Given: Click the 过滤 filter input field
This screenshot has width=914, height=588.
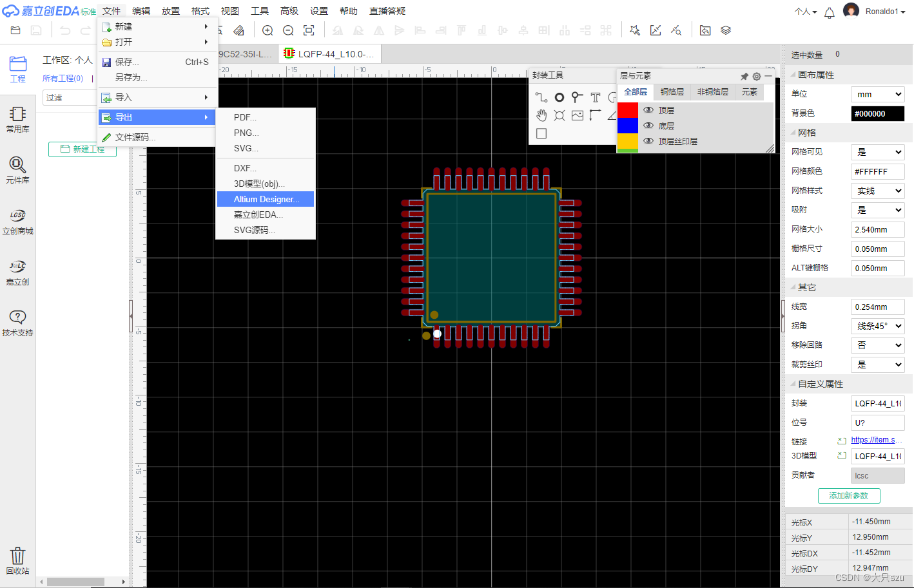Looking at the screenshot, I should point(70,97).
